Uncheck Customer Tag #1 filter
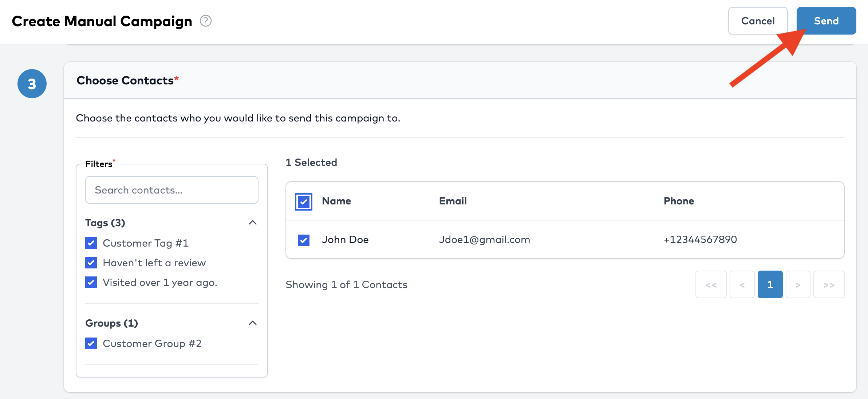Screen dimensions: 868x399 coord(91,243)
